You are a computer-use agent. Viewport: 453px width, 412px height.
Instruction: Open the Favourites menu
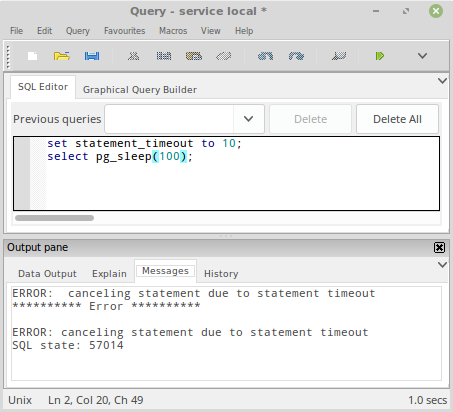point(124,31)
